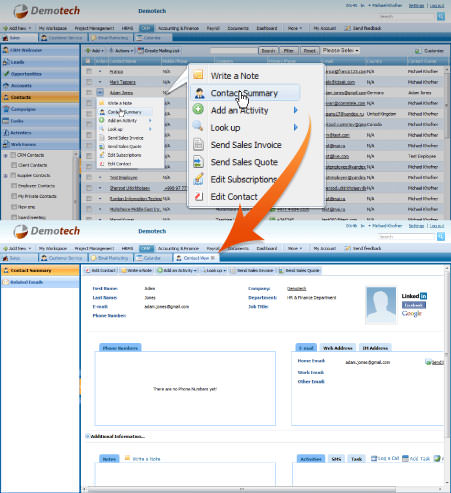This screenshot has height=493, width=451.
Task: Click Send Sales Invoice in small context menu
Action: pyautogui.click(x=125, y=138)
